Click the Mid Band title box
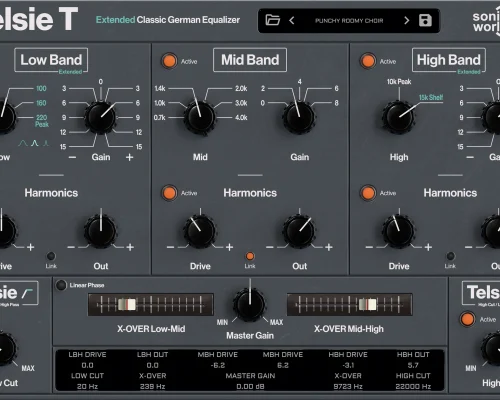 click(x=250, y=60)
